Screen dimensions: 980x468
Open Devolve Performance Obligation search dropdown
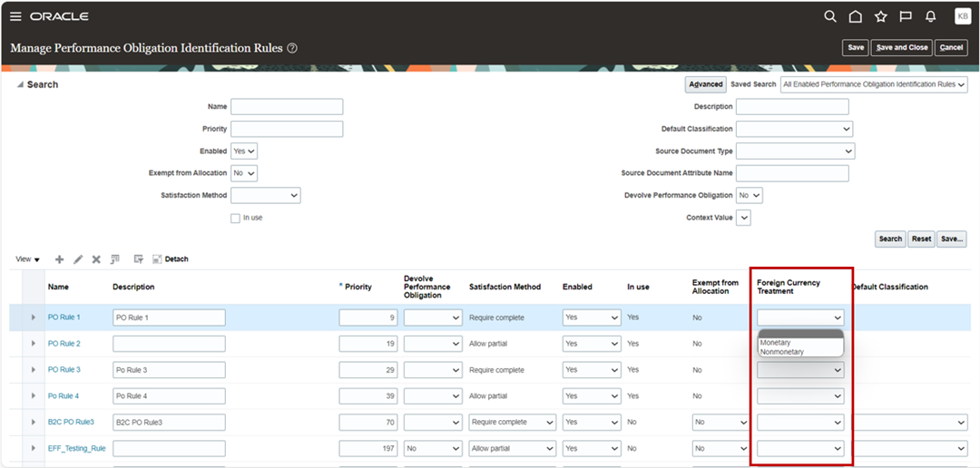click(x=749, y=196)
